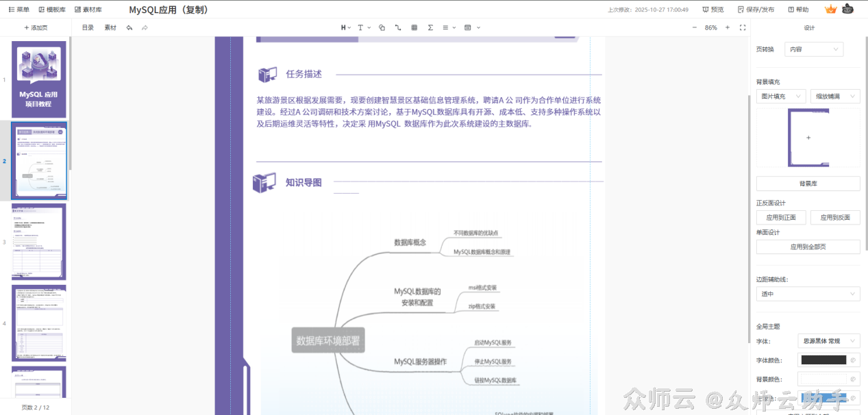Screen dimensions: 868x415
Task: Select the shape insert icon
Action: click(x=381, y=27)
